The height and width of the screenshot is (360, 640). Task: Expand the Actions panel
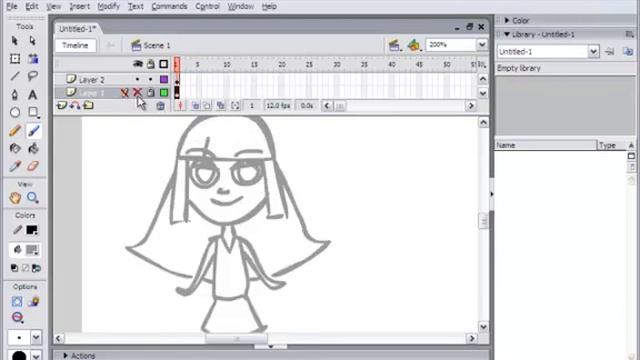(65, 356)
